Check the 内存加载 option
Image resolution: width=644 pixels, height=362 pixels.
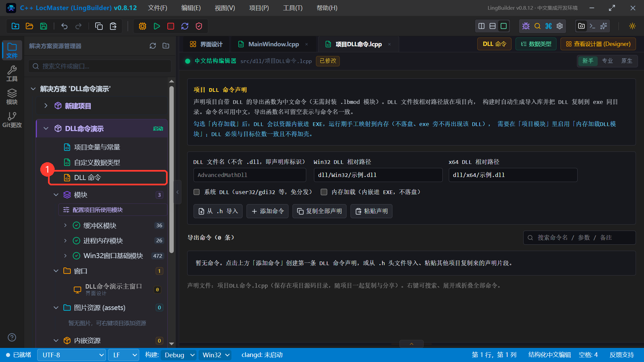[324, 192]
